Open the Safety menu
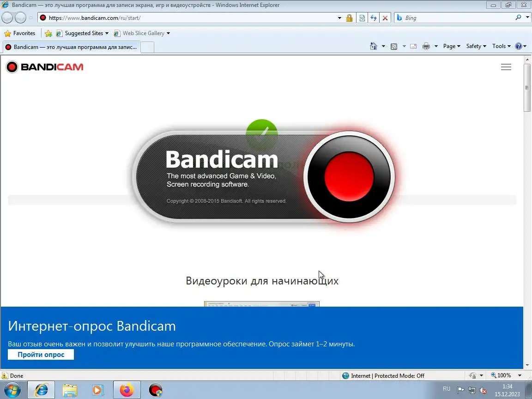Viewport: 532px width, 399px height. pos(476,46)
